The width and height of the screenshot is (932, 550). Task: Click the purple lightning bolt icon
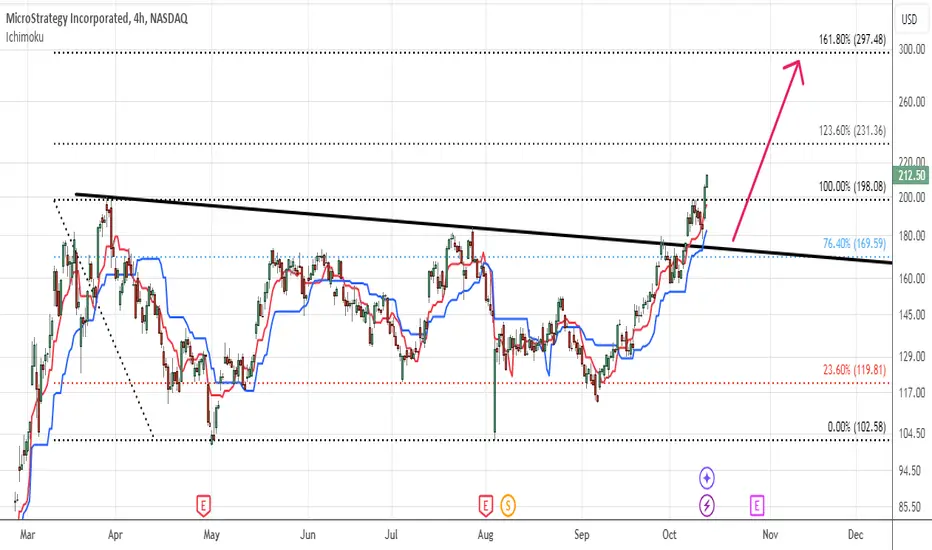coord(706,506)
